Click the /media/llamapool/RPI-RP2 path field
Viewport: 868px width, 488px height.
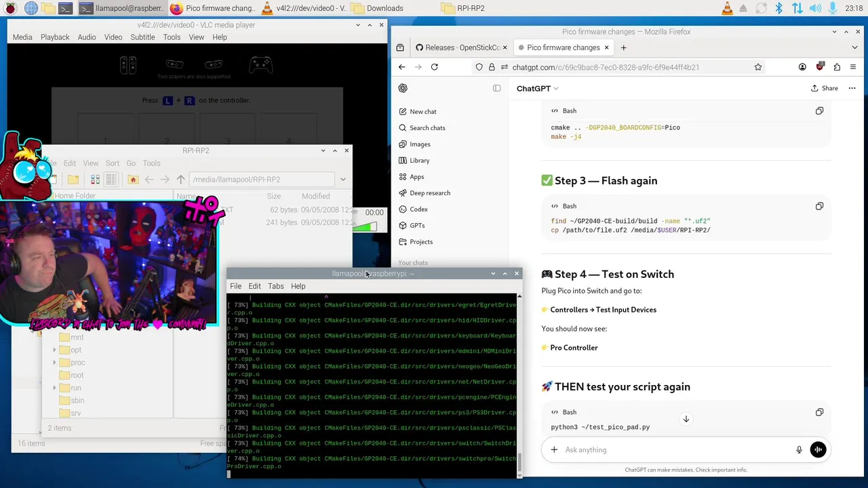coord(262,180)
